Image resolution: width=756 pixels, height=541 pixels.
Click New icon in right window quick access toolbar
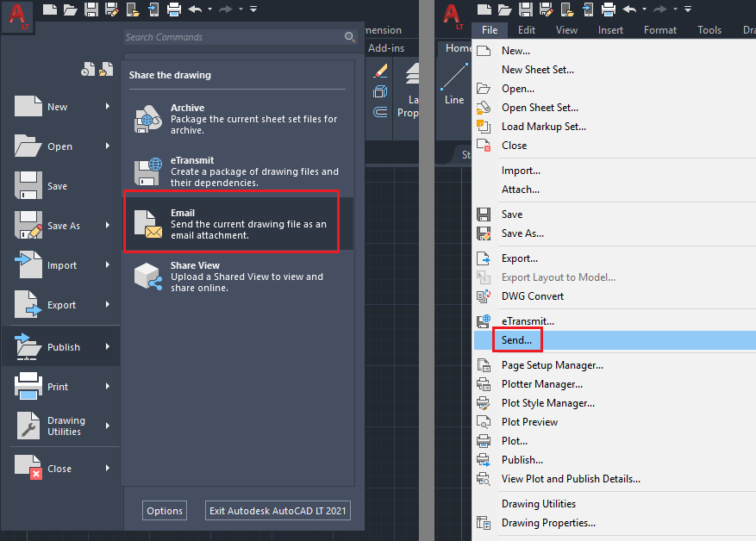[x=484, y=9]
